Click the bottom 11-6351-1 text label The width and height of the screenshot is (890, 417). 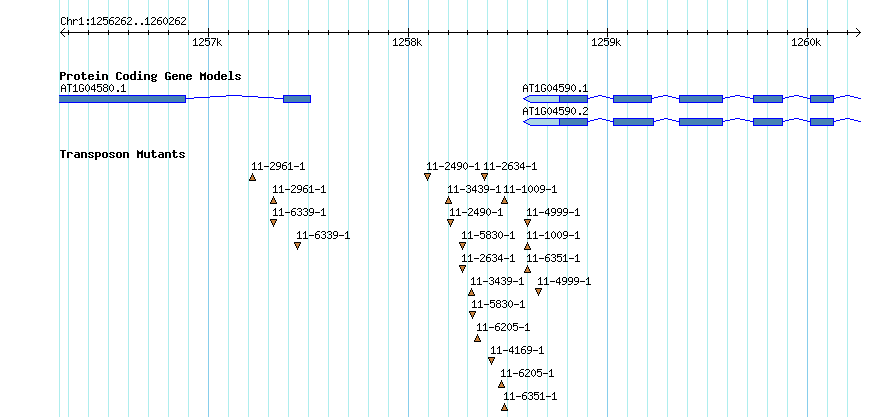pyautogui.click(x=530, y=397)
